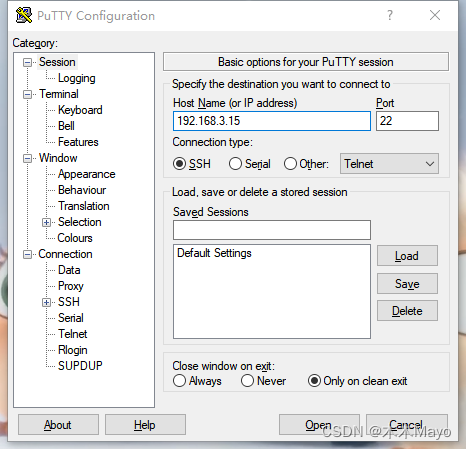Viewport: 466px width, 449px height.
Task: Open Proxy settings category
Action: [x=70, y=286]
